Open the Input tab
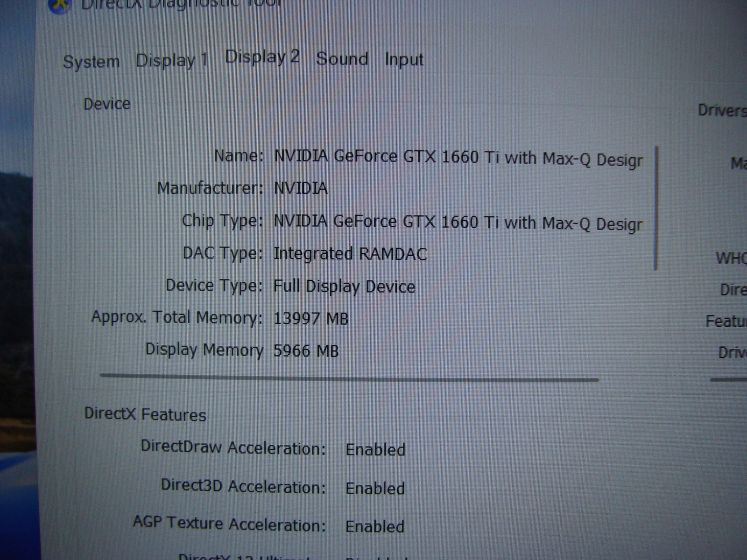The image size is (747, 560). click(x=404, y=60)
